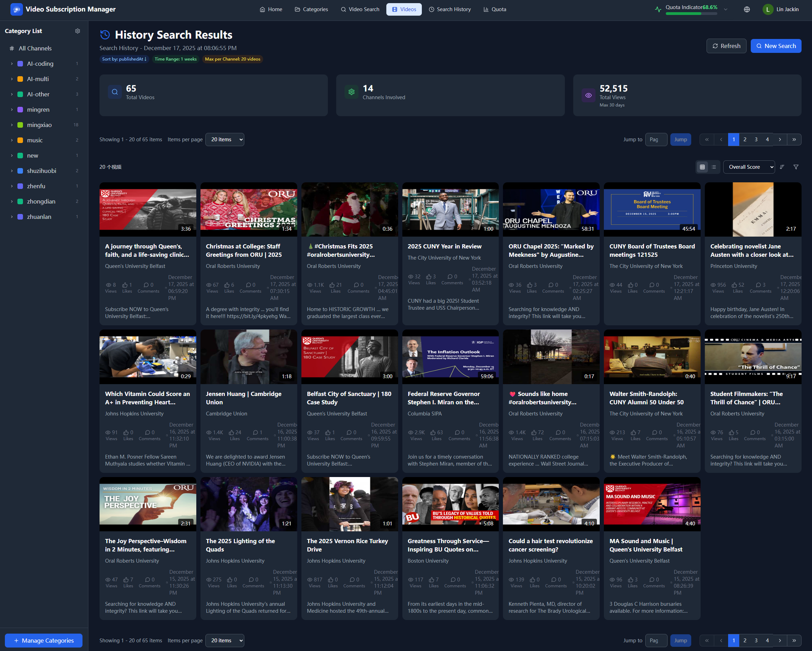Go to last page with bottom double-right arrow
This screenshot has height=651, width=812.
[794, 641]
